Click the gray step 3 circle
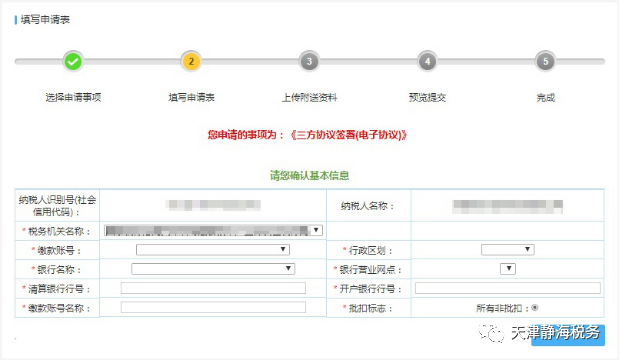 pyautogui.click(x=309, y=61)
